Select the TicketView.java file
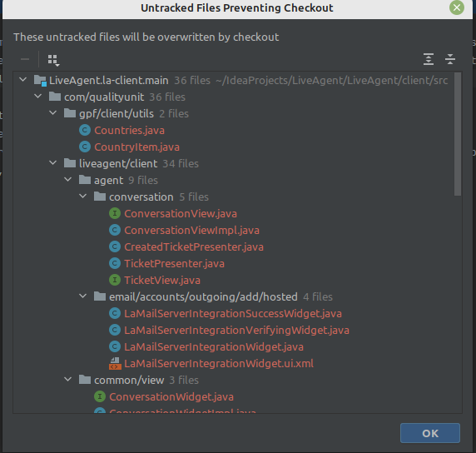Image resolution: width=476 pixels, height=453 pixels. pyautogui.click(x=162, y=280)
